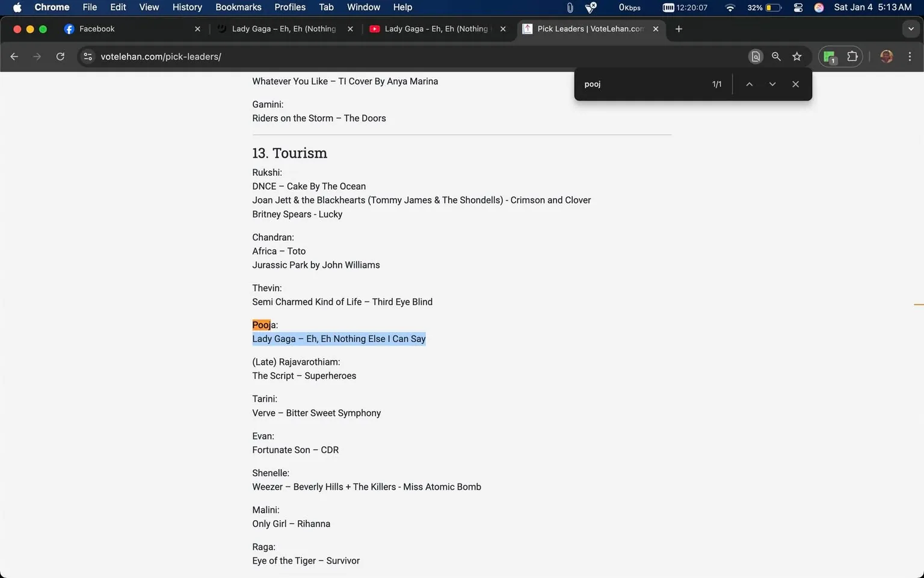Jump to next match with down chevron
Viewport: 924px width, 578px height.
772,84
